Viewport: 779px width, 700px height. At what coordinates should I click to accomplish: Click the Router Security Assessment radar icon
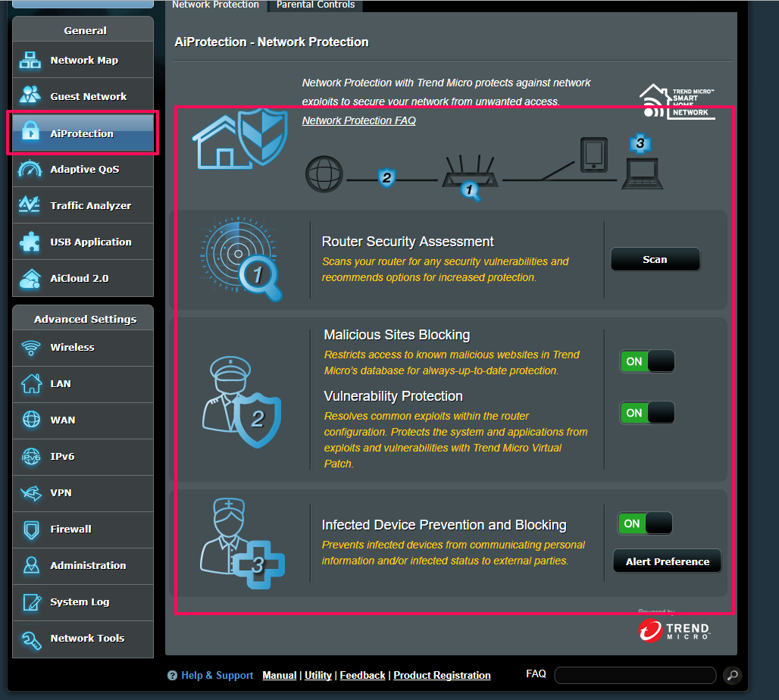(x=242, y=258)
